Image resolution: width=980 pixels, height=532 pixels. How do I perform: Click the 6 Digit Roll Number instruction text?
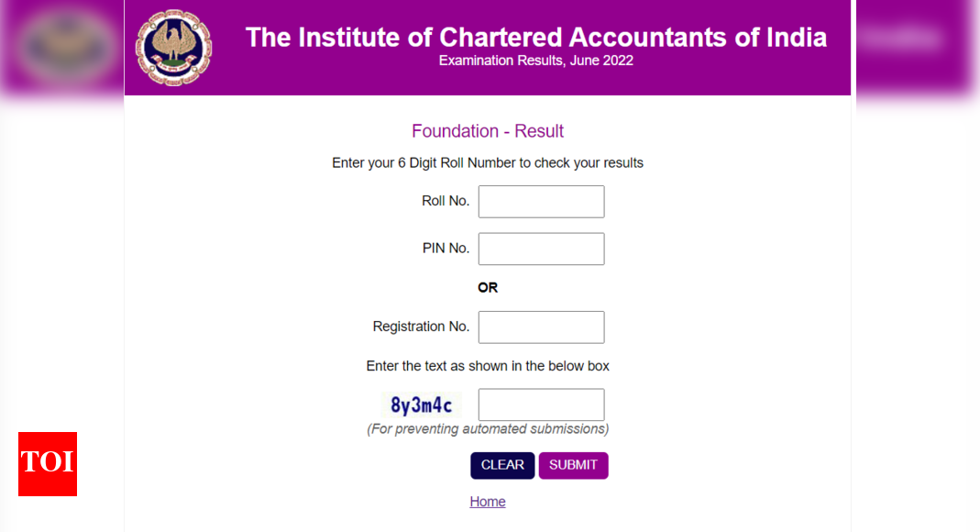pyautogui.click(x=488, y=162)
